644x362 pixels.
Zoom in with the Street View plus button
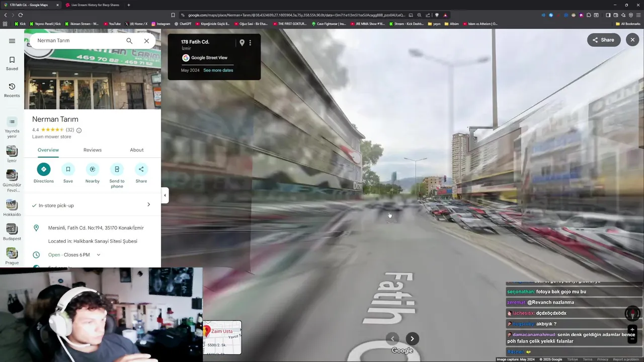click(x=632, y=330)
